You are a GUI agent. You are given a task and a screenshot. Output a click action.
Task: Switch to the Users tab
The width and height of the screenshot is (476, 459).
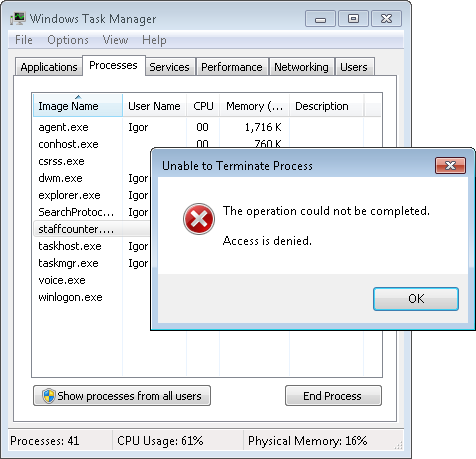(354, 67)
